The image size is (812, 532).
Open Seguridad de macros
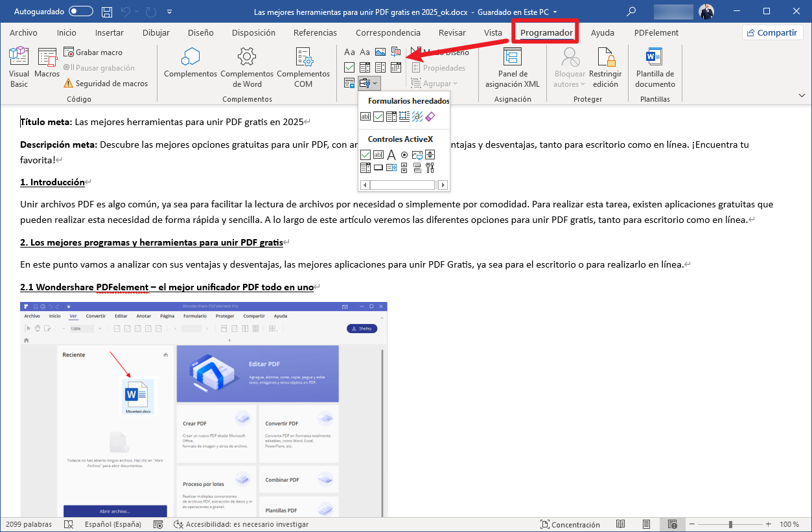(106, 84)
